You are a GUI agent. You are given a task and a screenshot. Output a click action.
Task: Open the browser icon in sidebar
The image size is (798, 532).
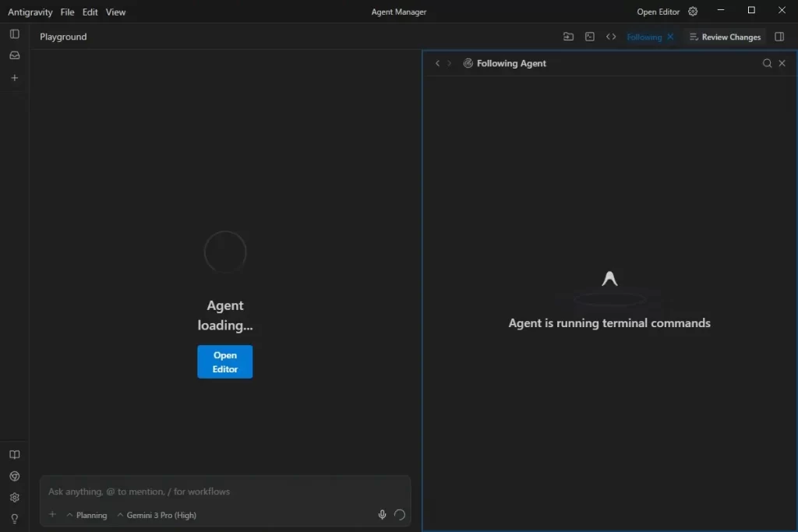point(14,476)
